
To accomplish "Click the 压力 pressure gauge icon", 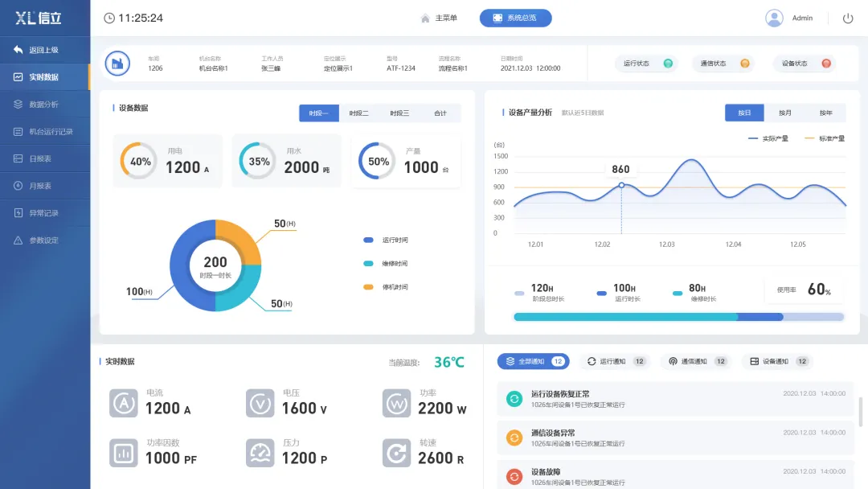I will point(260,453).
